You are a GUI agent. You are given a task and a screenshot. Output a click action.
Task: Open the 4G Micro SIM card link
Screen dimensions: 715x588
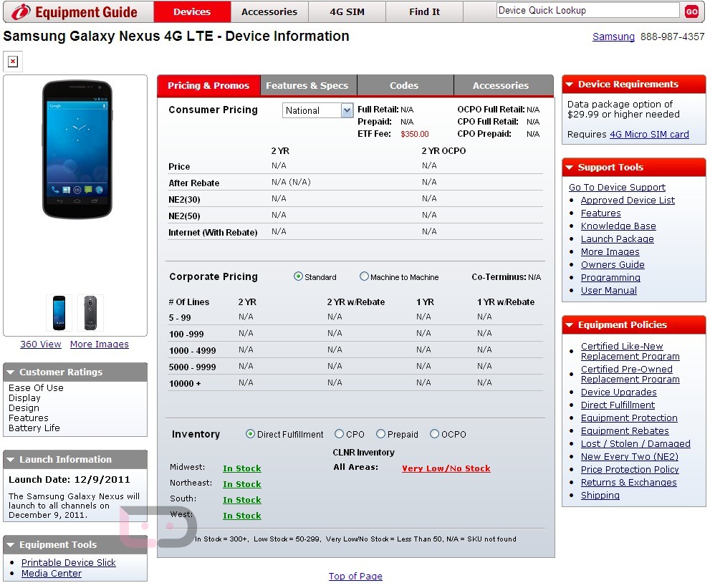[x=649, y=134]
